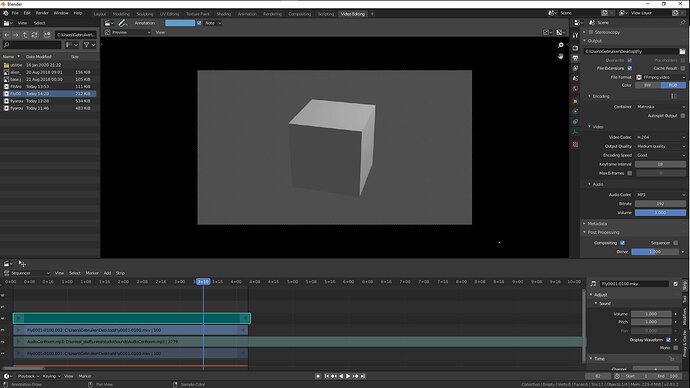Viewport: 690px width, 388px height.
Task: Adjust the audio Volume slider in Output
Action: click(660, 213)
